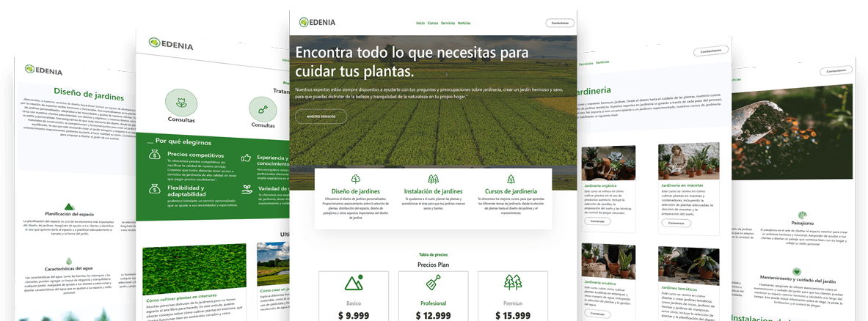Click the flower Consultas circle icon
868x321 pixels.
pos(181,103)
